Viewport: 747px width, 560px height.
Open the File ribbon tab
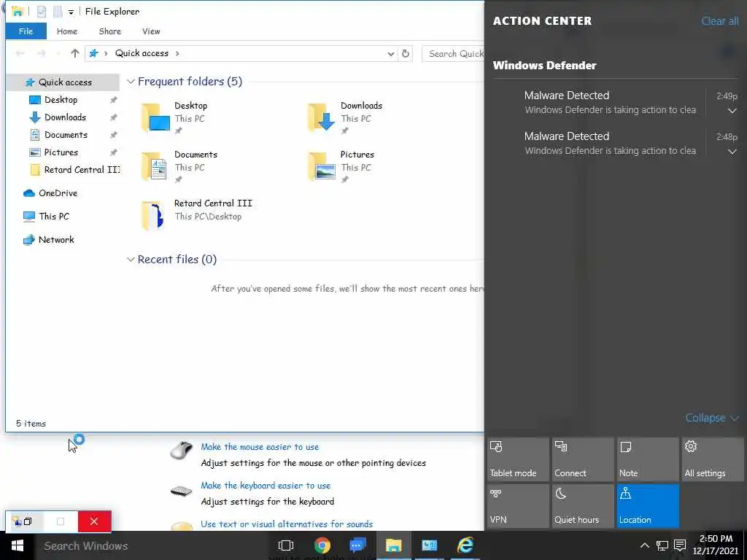(26, 31)
